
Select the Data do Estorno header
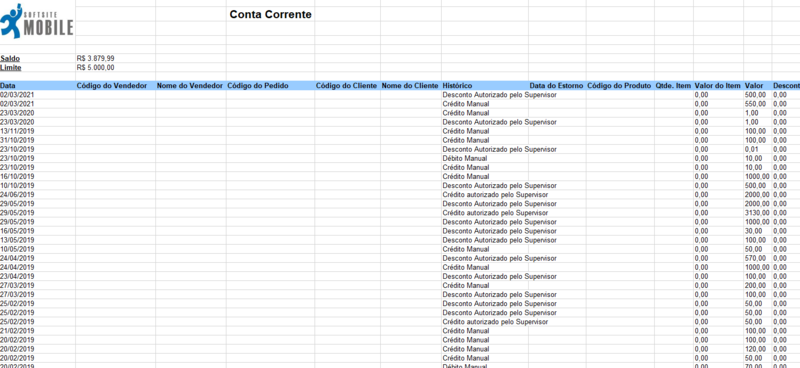(557, 86)
